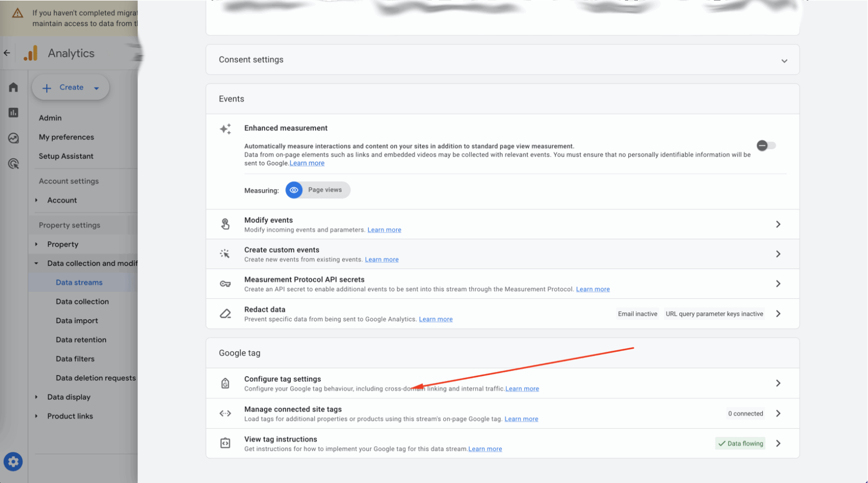Open Manage connected site tags chevron
The height and width of the screenshot is (483, 868).
click(x=778, y=414)
